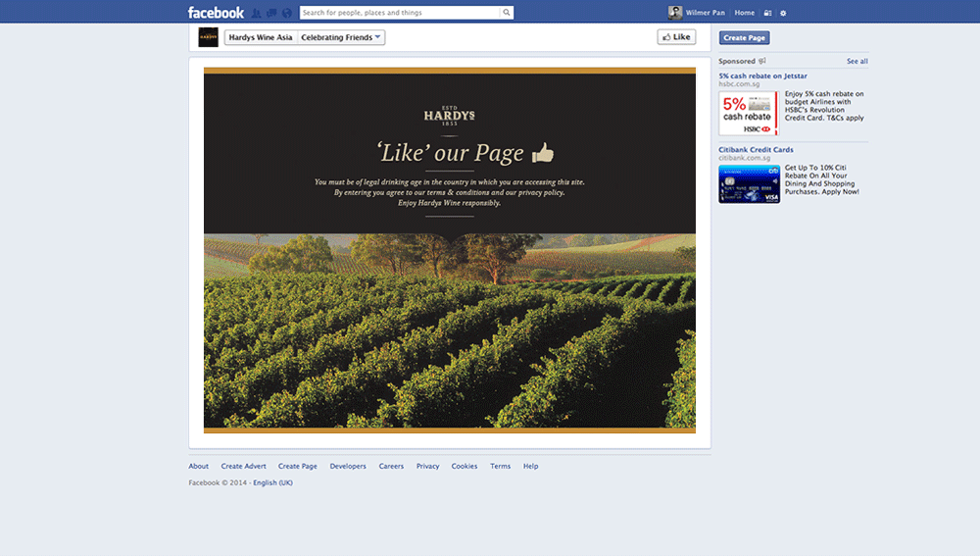Open Help footer link
980x556 pixels.
530,466
